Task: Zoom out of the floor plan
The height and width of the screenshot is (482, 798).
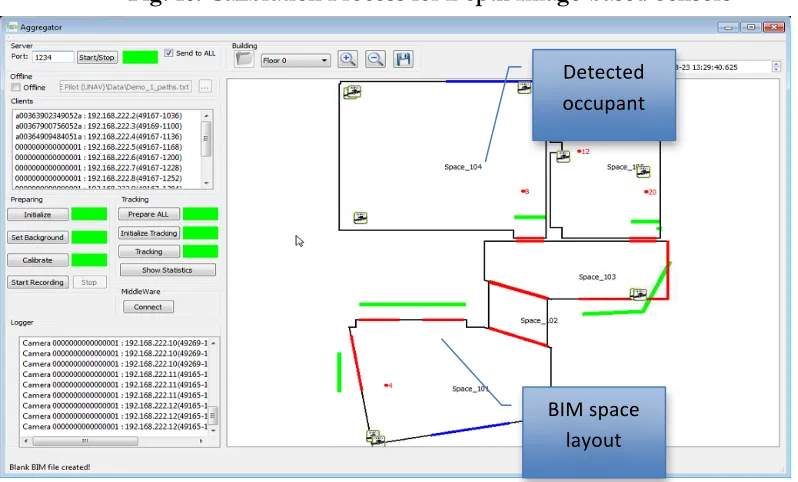Action: click(375, 59)
